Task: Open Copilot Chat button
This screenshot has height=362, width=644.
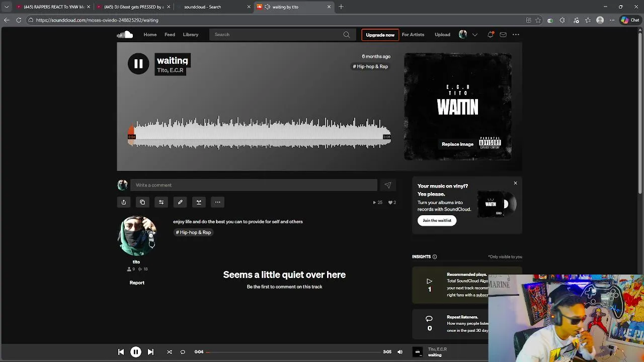Action: [x=631, y=20]
